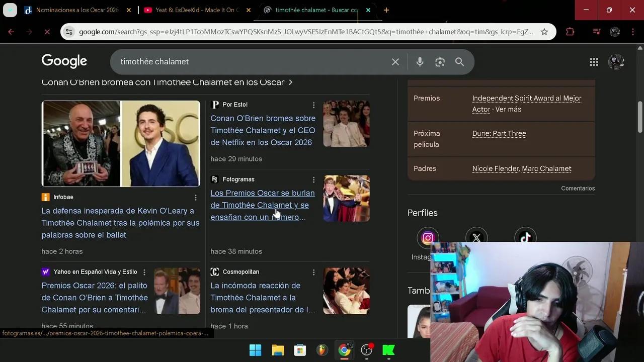Viewport: 644px width, 362px height.
Task: Open Dune: Part Three link
Action: 499,133
